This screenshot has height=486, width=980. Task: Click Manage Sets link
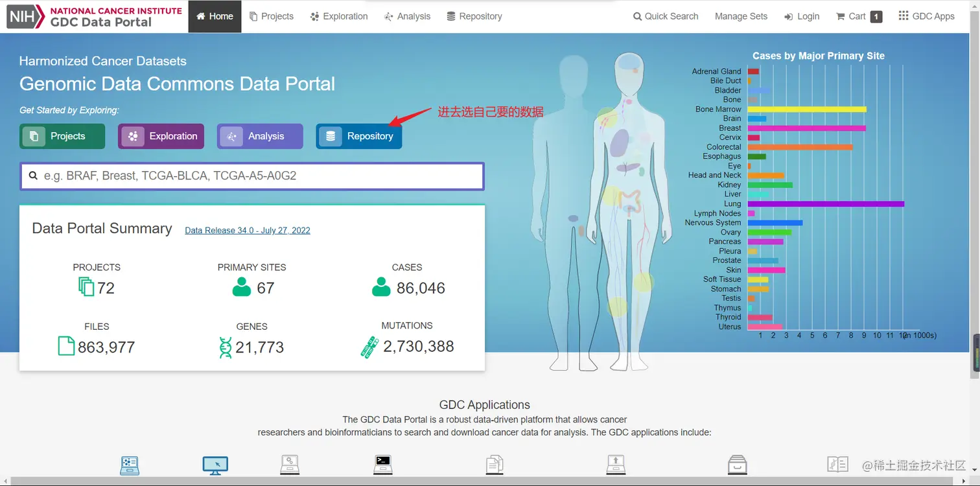tap(741, 16)
